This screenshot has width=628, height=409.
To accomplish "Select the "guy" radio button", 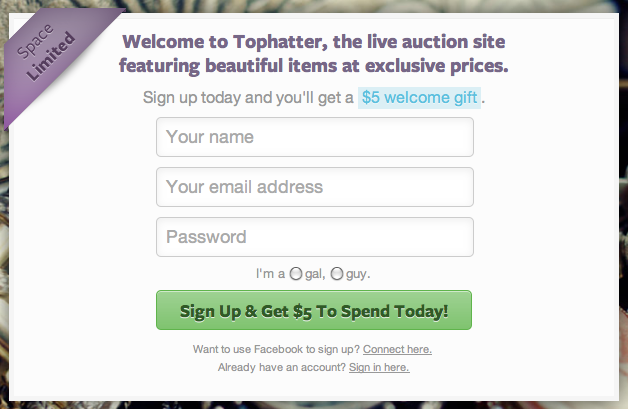I will 337,273.
